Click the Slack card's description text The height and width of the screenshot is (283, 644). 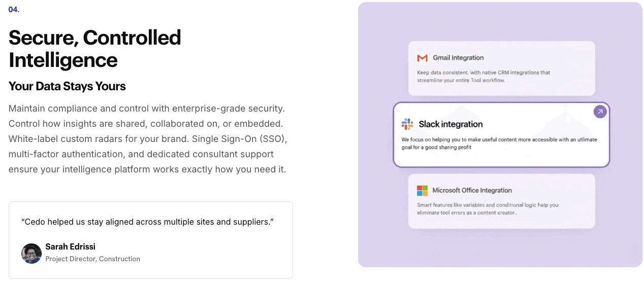pos(499,143)
